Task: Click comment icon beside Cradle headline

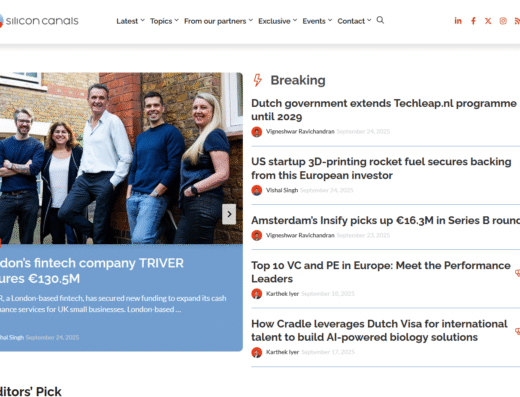Action: (x=517, y=331)
